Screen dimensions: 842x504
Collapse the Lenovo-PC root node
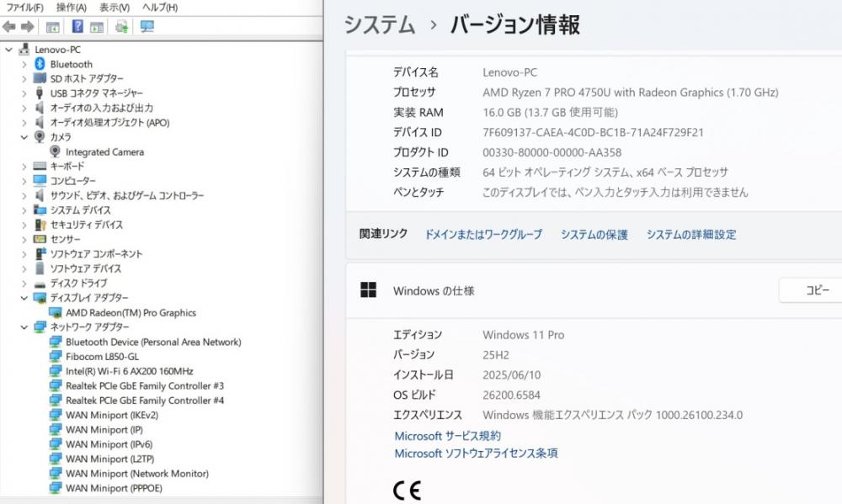click(x=8, y=50)
